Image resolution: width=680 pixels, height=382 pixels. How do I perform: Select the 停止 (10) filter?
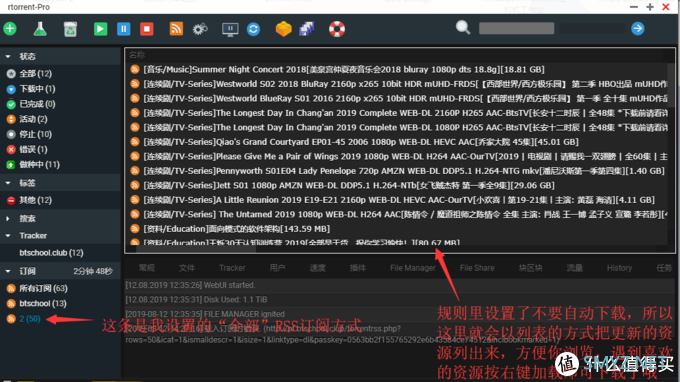pyautogui.click(x=35, y=134)
